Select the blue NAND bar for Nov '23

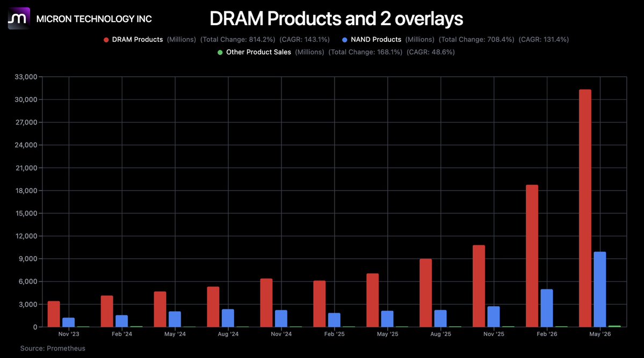pos(69,322)
